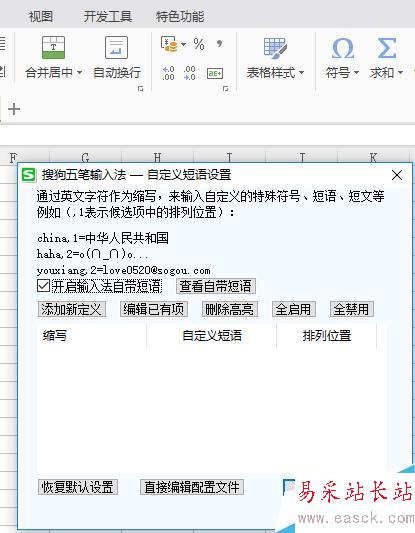Sort by 自定义短语 column header

pos(212,336)
